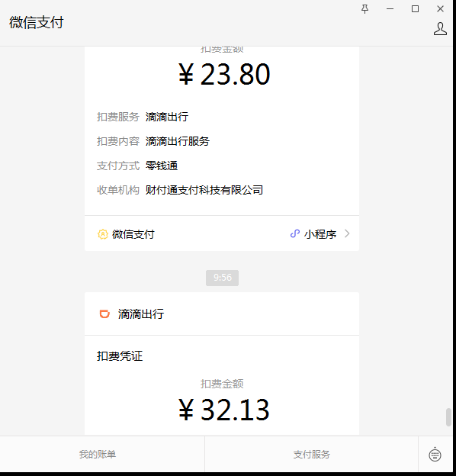Expand the 小程序 chevron arrow
This screenshot has width=456, height=476.
click(347, 233)
